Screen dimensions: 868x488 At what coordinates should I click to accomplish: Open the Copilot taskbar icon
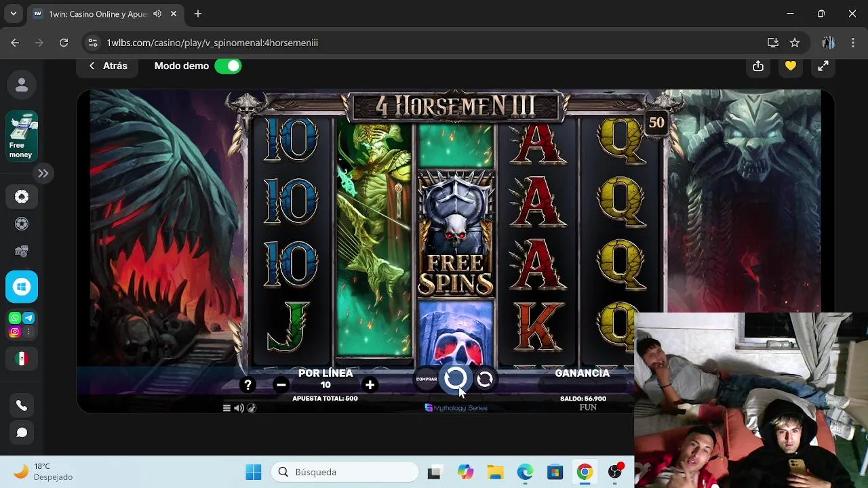(465, 472)
